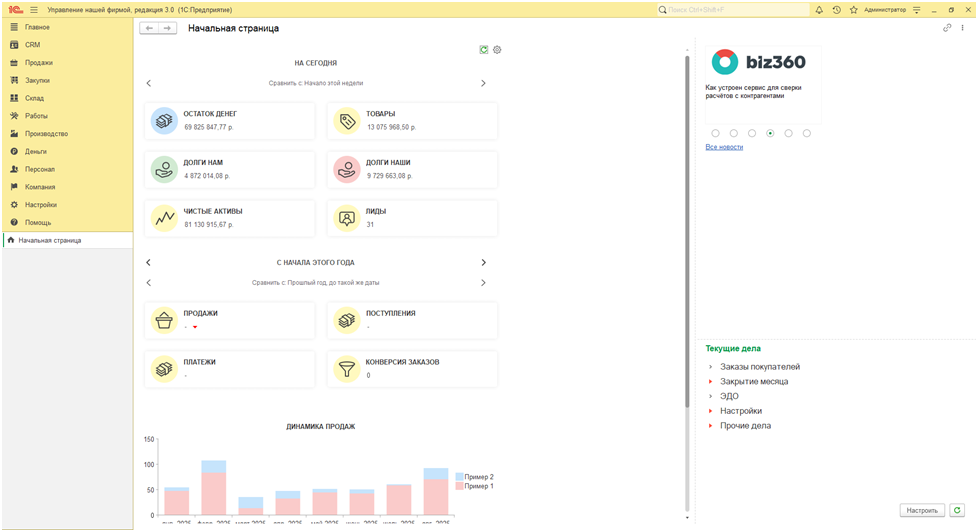Open the history clock icon

[x=836, y=9]
